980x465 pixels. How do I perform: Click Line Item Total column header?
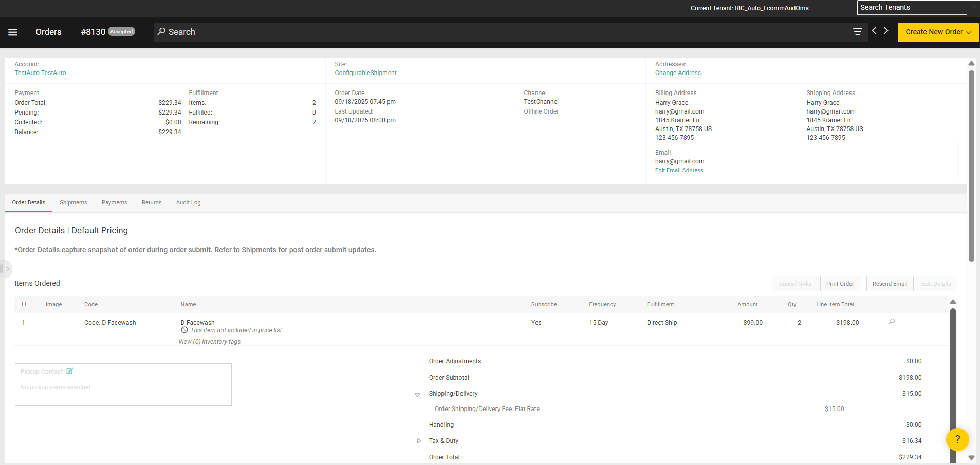tap(835, 304)
